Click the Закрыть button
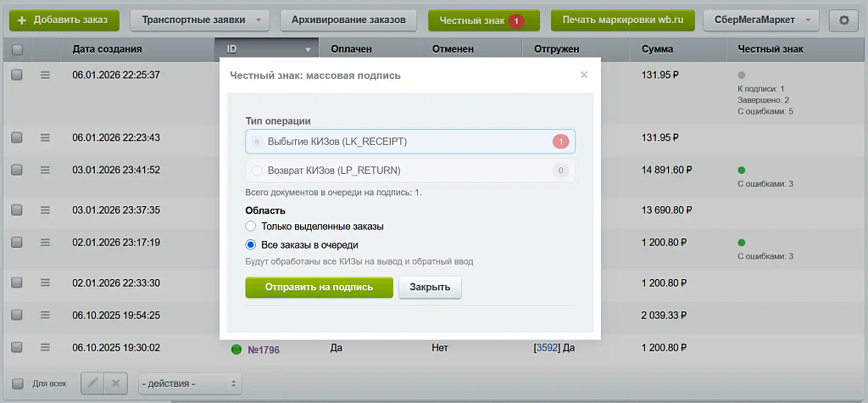This screenshot has width=868, height=403. click(x=430, y=288)
